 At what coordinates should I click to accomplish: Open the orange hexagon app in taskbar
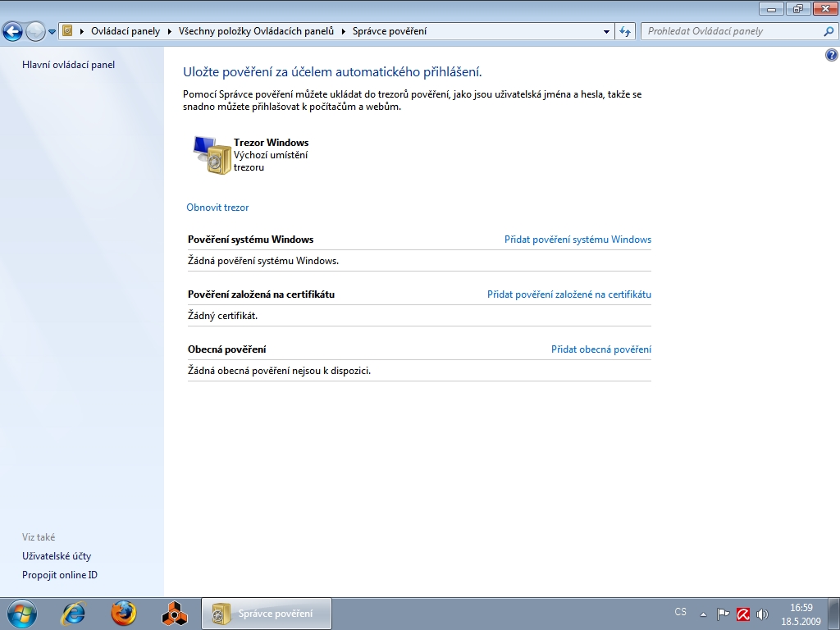pyautogui.click(x=175, y=614)
